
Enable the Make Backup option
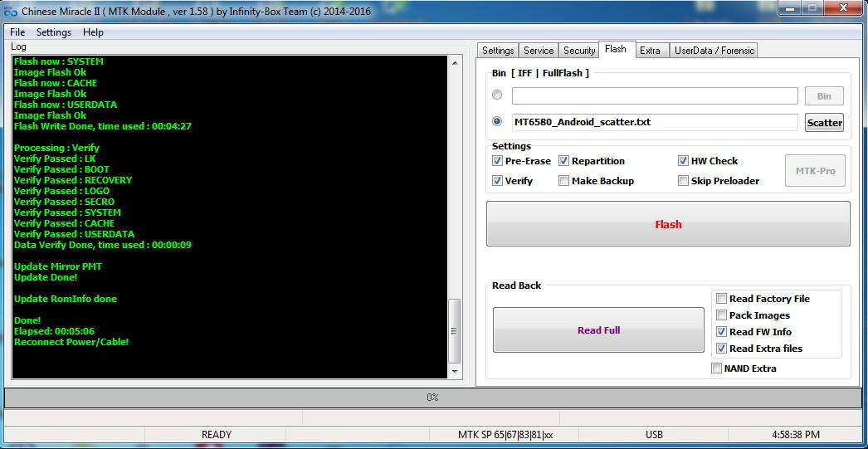point(564,181)
